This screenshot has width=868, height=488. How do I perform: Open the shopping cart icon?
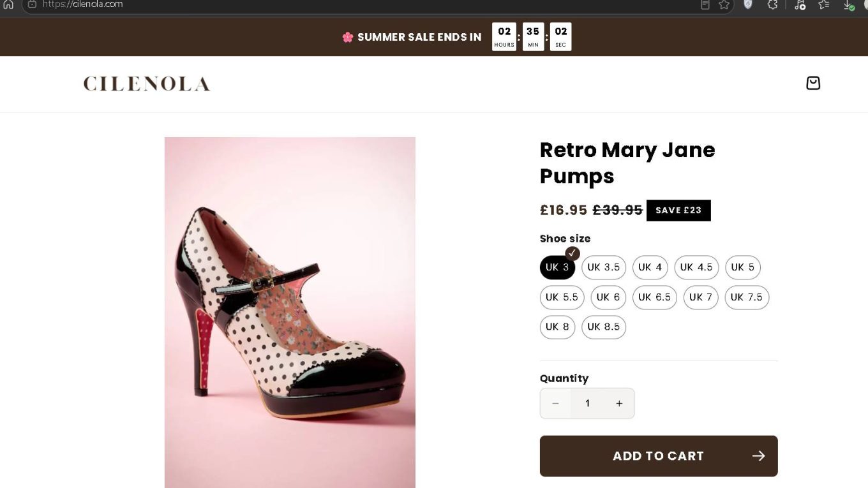point(812,83)
